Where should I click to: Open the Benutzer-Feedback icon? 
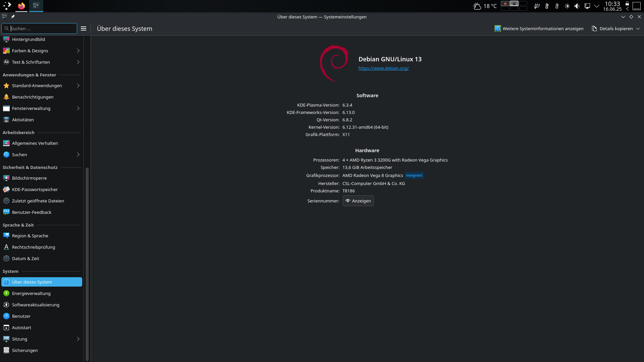pos(6,212)
